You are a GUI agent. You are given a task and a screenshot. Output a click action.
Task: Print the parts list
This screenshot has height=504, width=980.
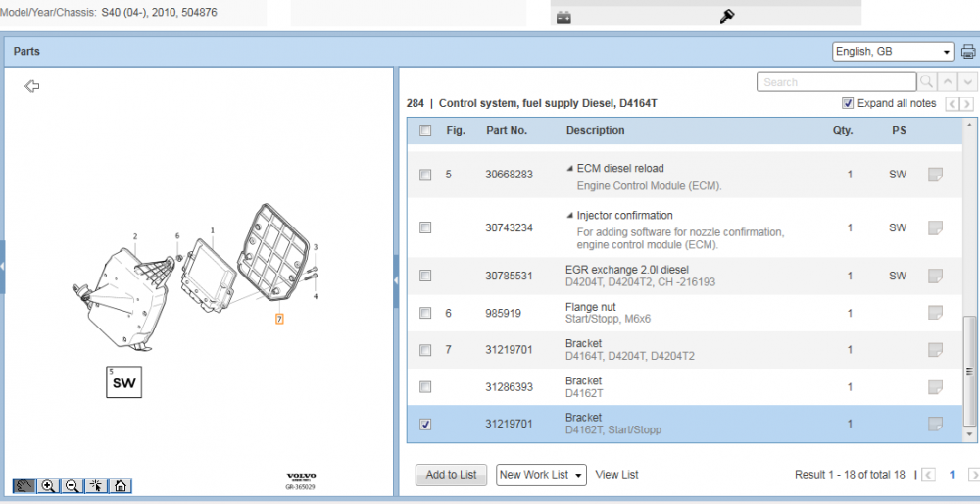[968, 51]
